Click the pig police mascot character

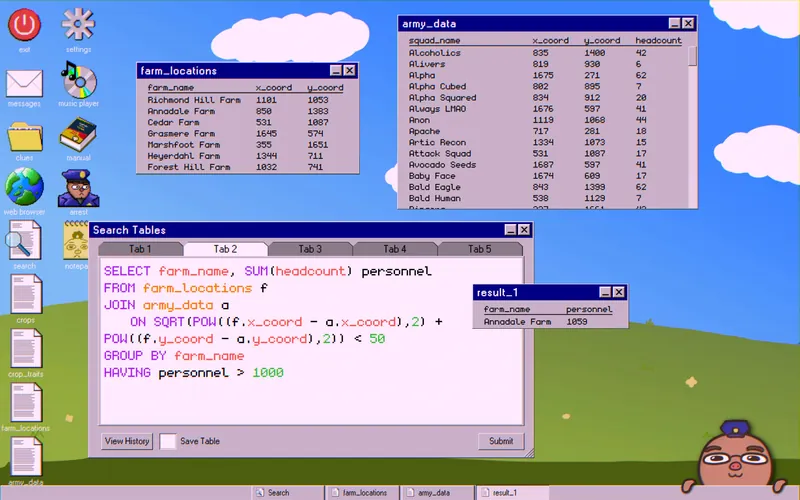coord(735,457)
